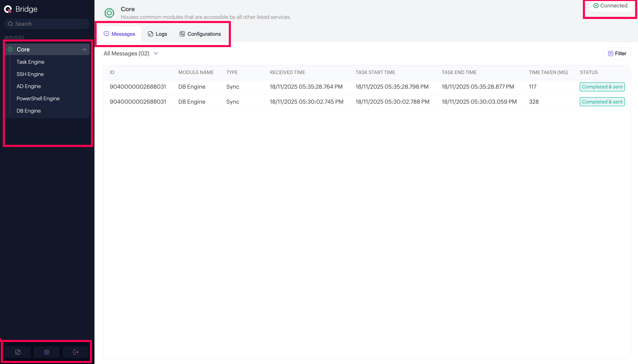Click the Connected status indicator
The height and width of the screenshot is (364, 638).
610,6
